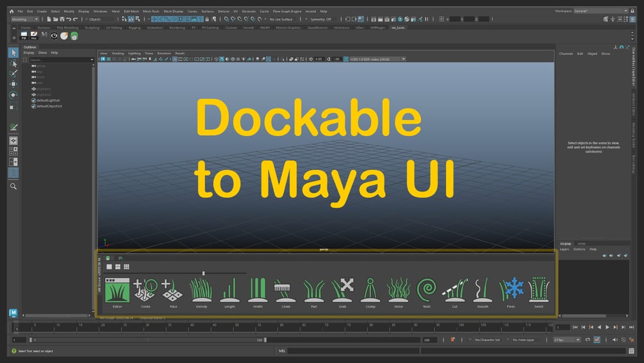Viewport: 644px width, 363px height.
Task: Open the No Character Set dropdown
Action: click(x=487, y=340)
